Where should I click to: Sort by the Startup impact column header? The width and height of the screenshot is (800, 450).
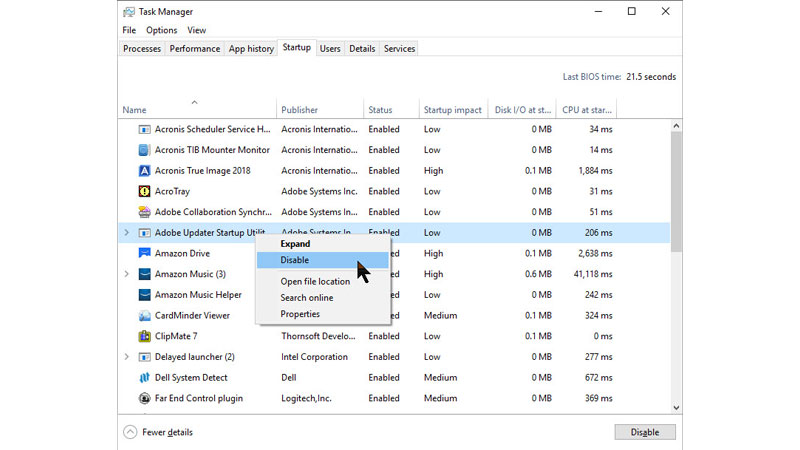(x=453, y=110)
